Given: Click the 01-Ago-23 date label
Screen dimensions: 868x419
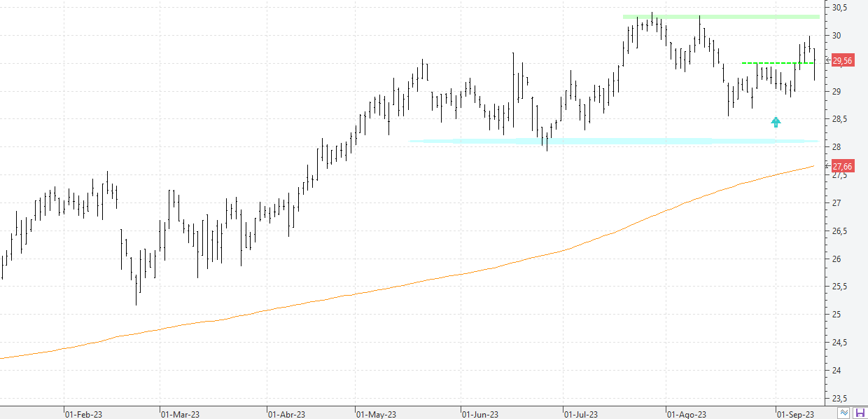Looking at the screenshot, I should [x=687, y=414].
